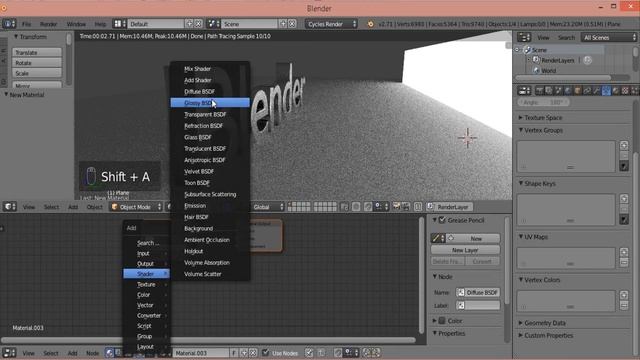Open the Object Data properties tab icon

coord(606,90)
